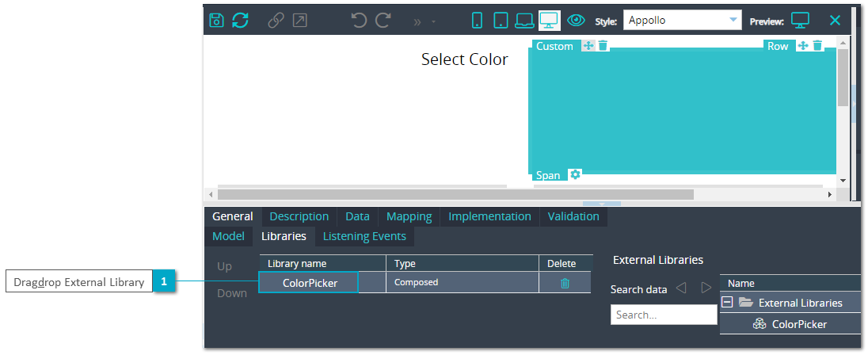Click the horizontal scrollbar right arrow
Viewport: 868px width, 355px height.
coord(829,194)
